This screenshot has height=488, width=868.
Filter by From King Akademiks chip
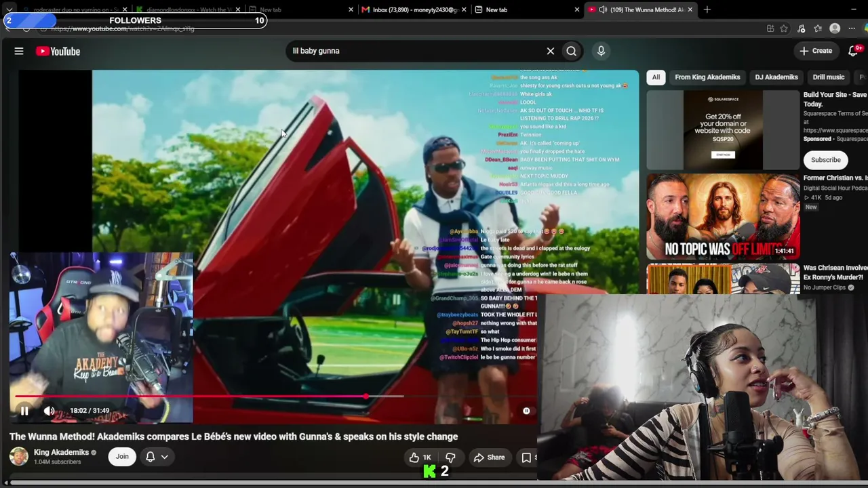[x=707, y=77]
